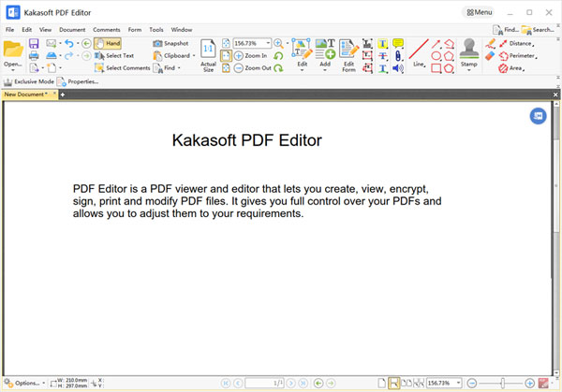Select the yellow Highlight Text tool
The width and height of the screenshot is (562, 392).
[x=383, y=44]
